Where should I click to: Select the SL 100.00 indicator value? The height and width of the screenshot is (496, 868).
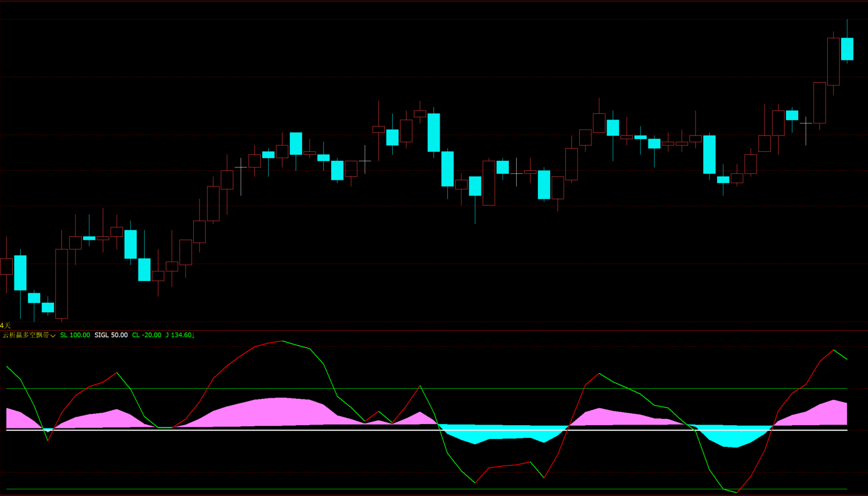(x=75, y=335)
